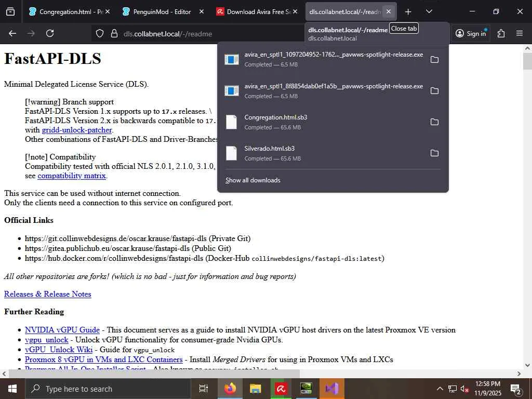Open the Firefox hamburger application menu

tap(520, 33)
